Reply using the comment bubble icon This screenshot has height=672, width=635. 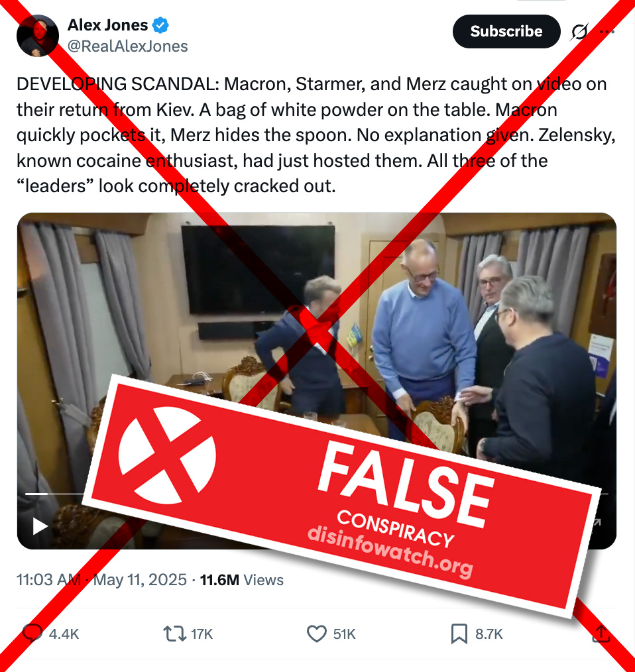[32, 634]
